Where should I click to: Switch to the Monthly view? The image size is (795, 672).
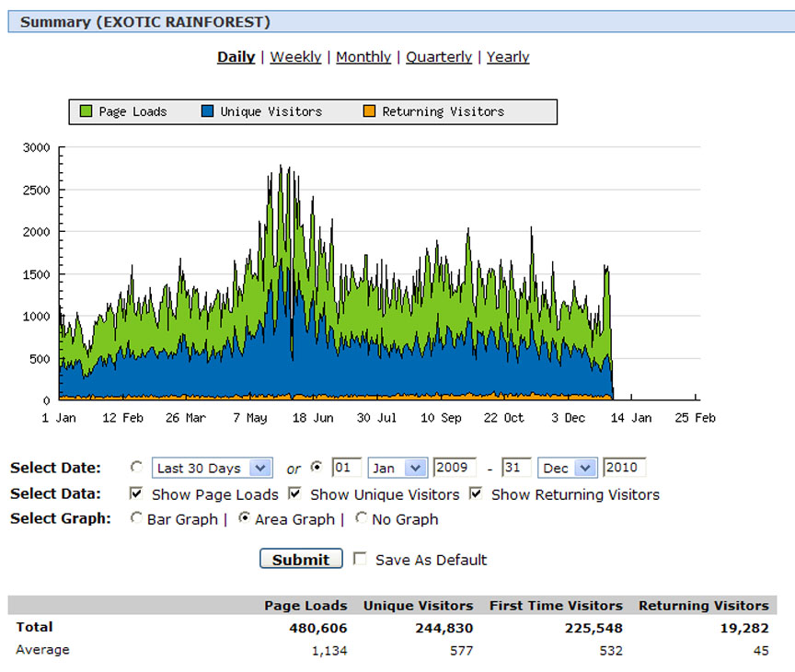click(x=363, y=57)
